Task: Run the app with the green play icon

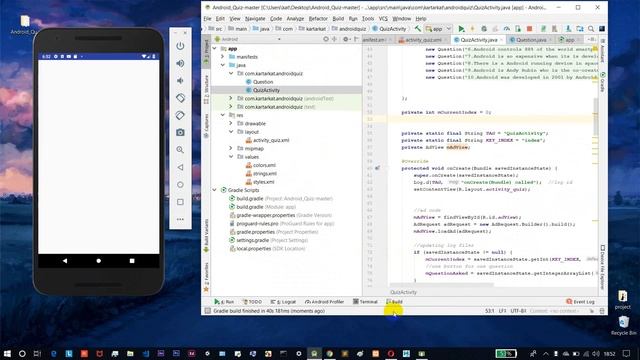Action: pos(461,29)
